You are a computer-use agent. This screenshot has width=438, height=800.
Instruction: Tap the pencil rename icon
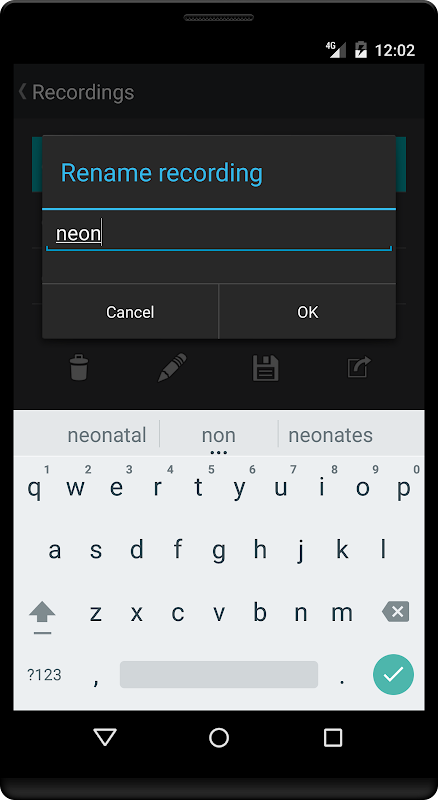[x=172, y=367]
